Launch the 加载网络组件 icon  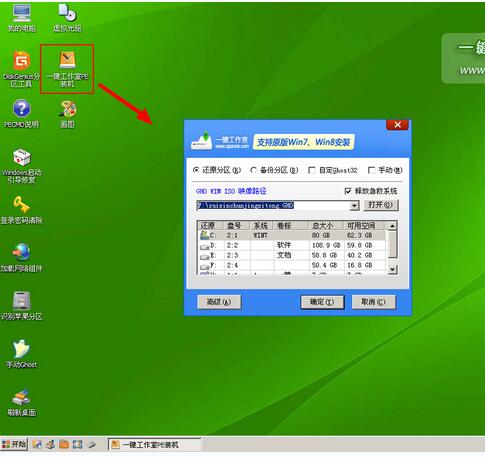pyautogui.click(x=22, y=258)
